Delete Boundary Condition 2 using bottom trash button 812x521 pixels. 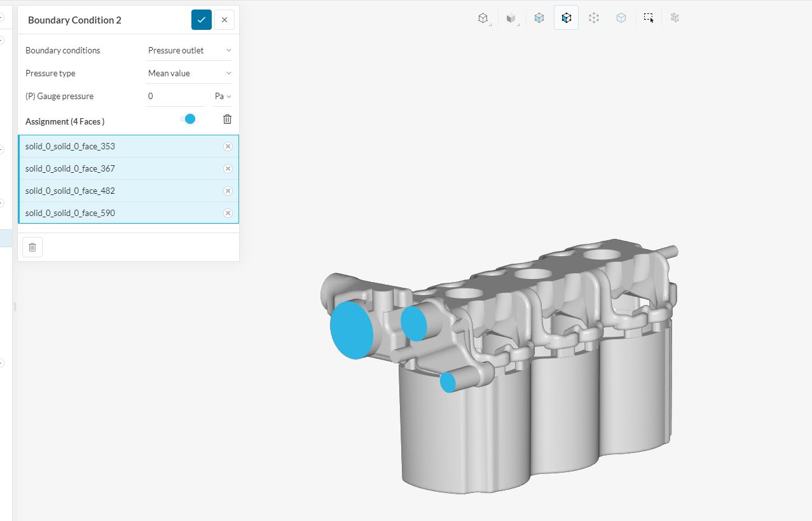(32, 247)
